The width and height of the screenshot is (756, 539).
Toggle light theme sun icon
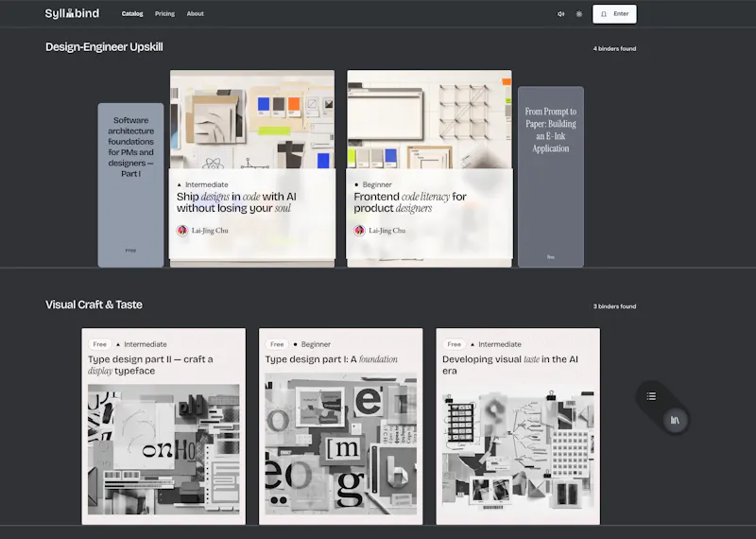point(579,14)
